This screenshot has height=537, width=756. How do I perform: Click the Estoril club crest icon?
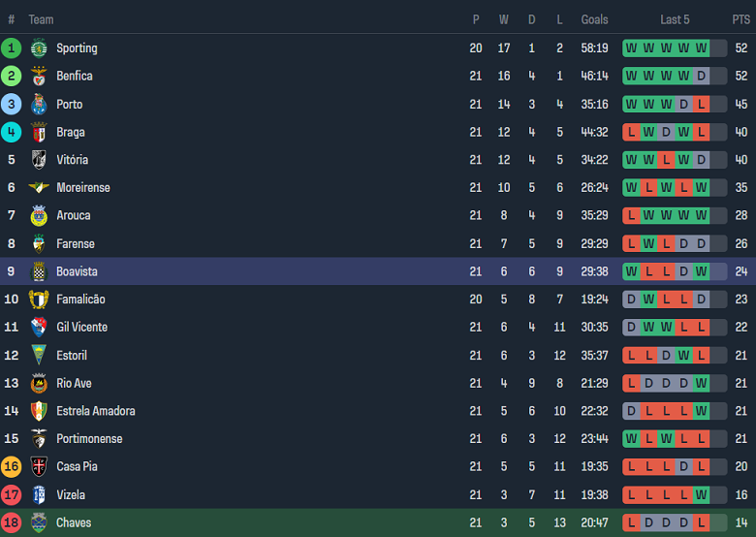coord(39,355)
